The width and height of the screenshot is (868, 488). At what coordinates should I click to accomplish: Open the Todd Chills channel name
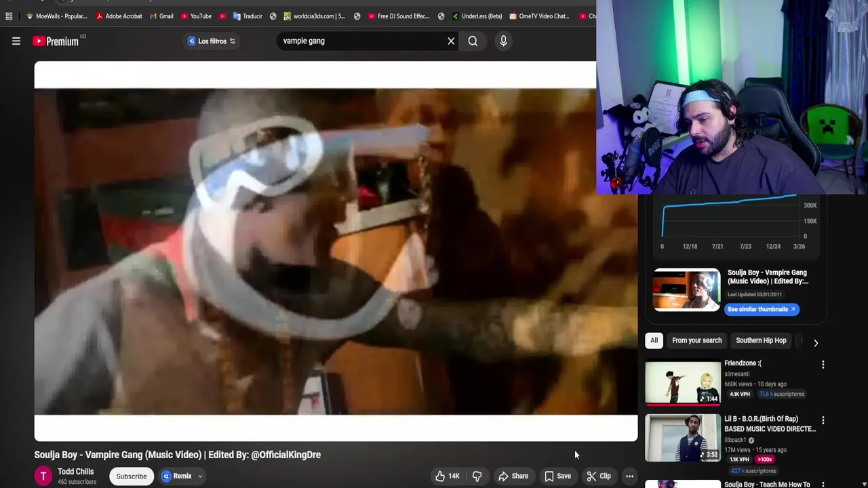(x=75, y=472)
